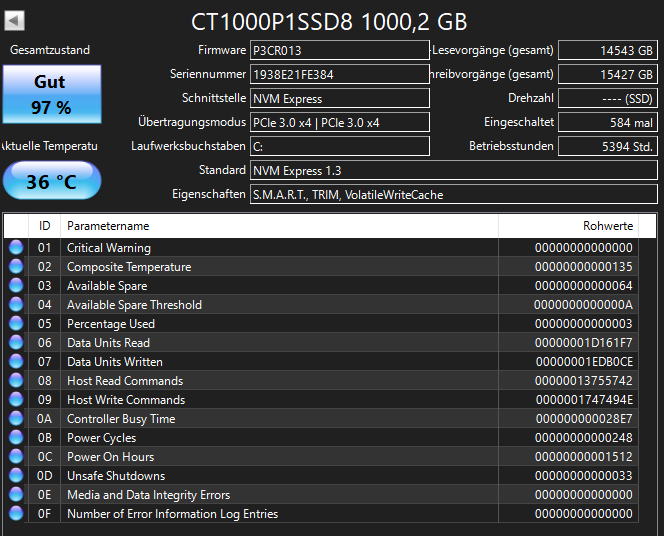The image size is (664, 536).
Task: Select the Data Units Written row
Action: (x=321, y=362)
